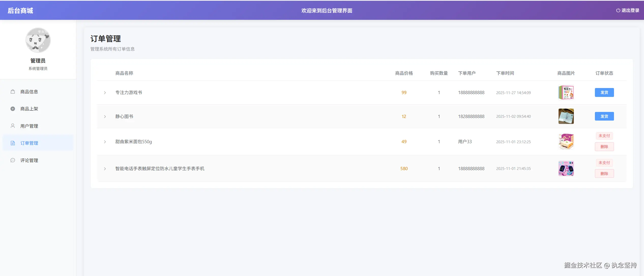Viewport: 644px width, 276px height.
Task: Expand the 专注力游戏书 order row
Action: click(105, 93)
